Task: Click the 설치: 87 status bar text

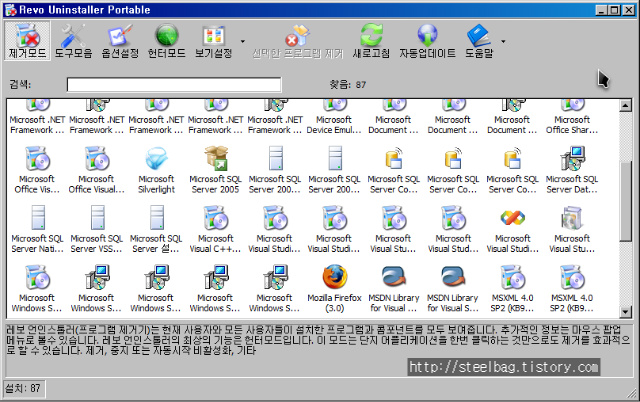Action: coord(23,388)
